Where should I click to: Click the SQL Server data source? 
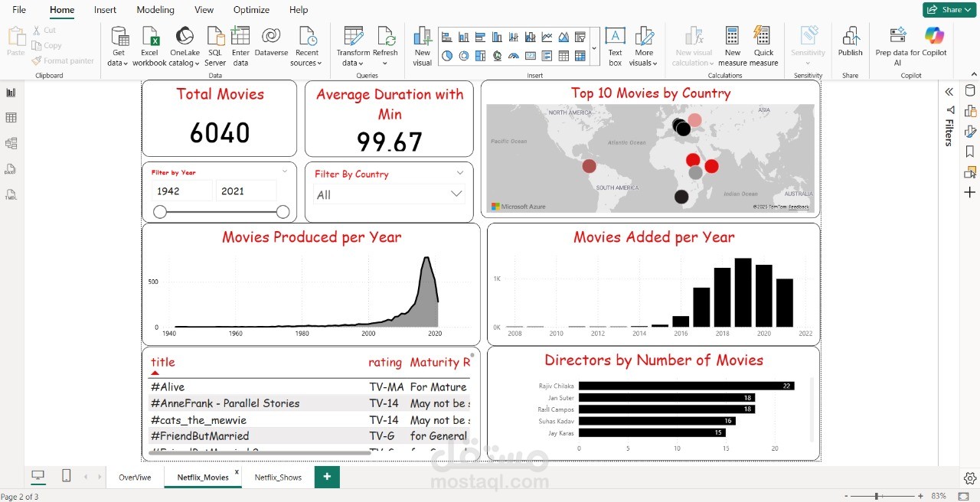point(215,47)
